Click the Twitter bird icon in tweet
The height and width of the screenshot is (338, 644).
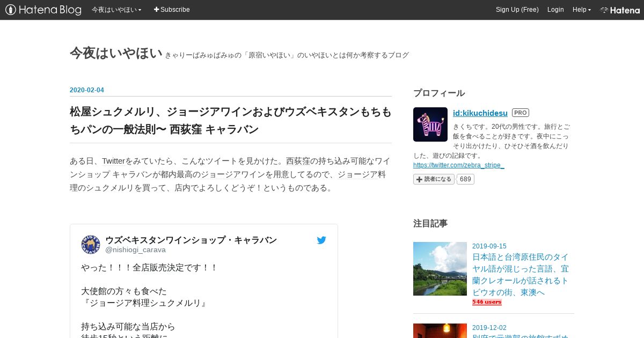click(321, 240)
